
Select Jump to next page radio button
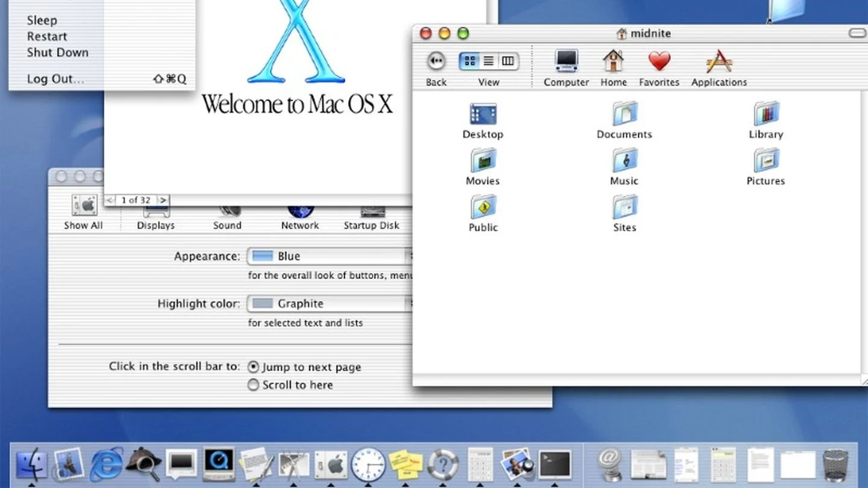[x=254, y=367]
